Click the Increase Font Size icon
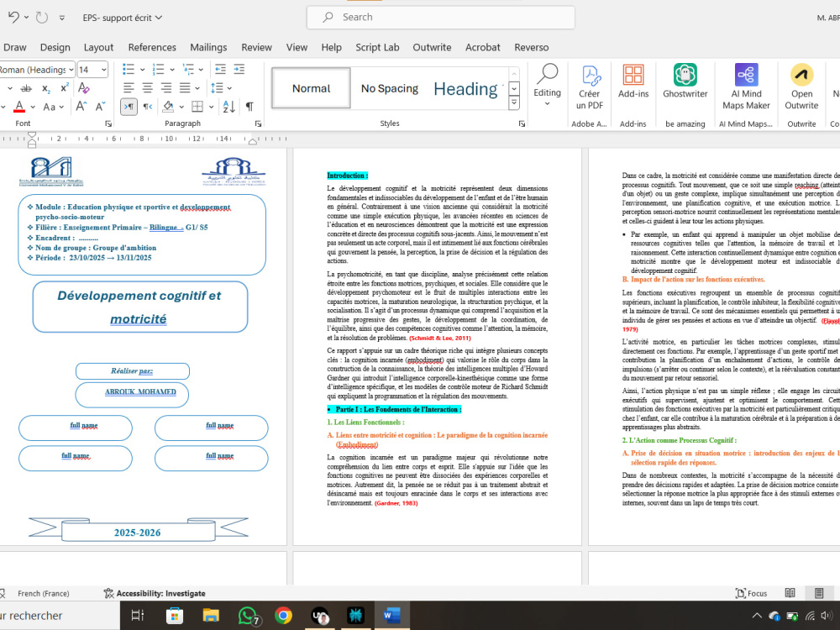Image resolution: width=840 pixels, height=630 pixels. [81, 107]
